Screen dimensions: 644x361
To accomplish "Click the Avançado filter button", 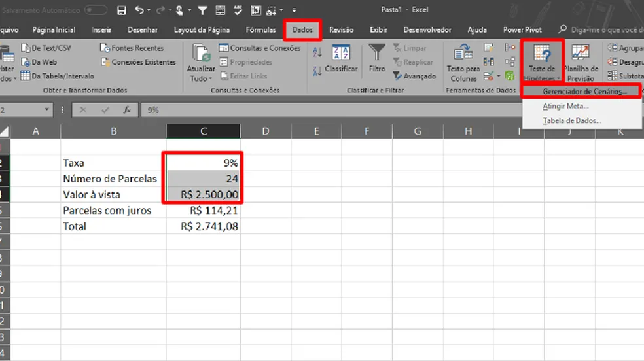I will click(414, 76).
